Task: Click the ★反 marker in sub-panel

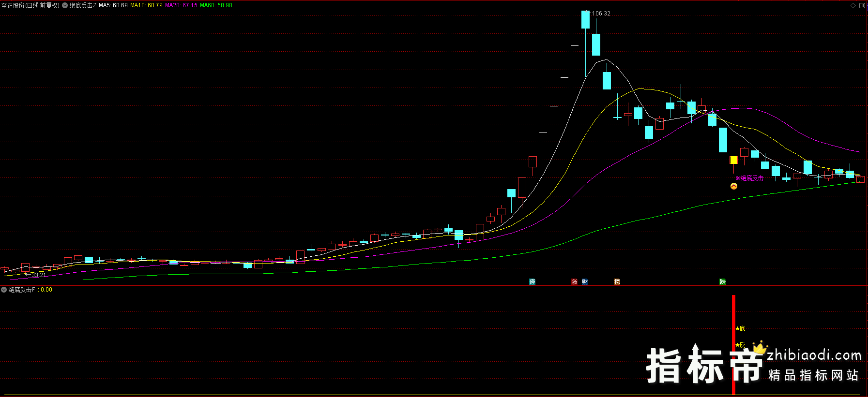Action: point(740,345)
